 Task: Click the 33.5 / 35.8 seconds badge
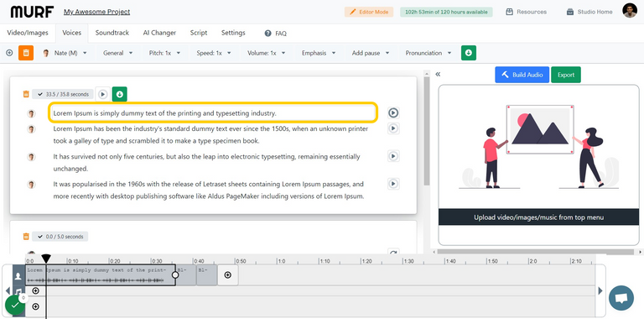click(x=63, y=94)
